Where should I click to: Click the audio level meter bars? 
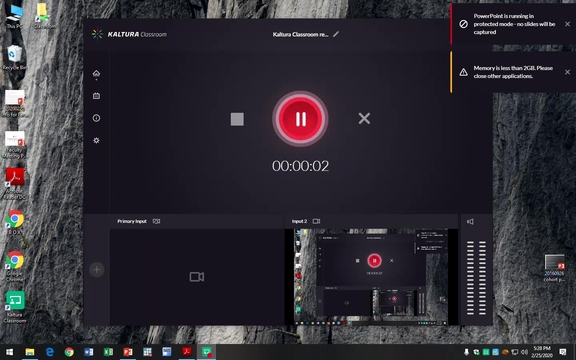click(476, 278)
